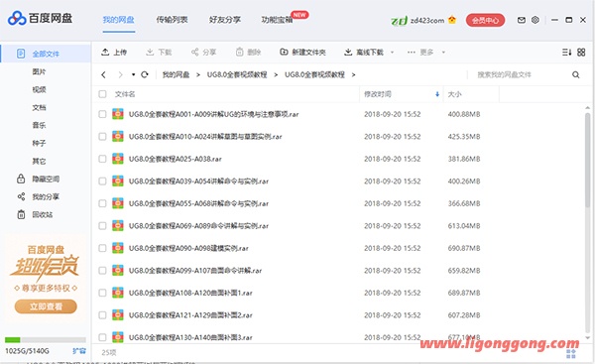This screenshot has width=595, height=364.
Task: Click the 文件名 column header
Action: click(125, 94)
